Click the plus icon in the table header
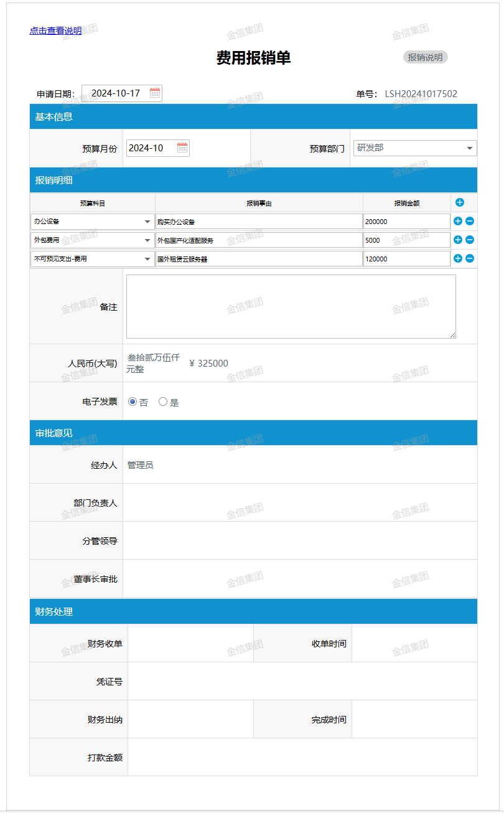The image size is (504, 813). (459, 202)
